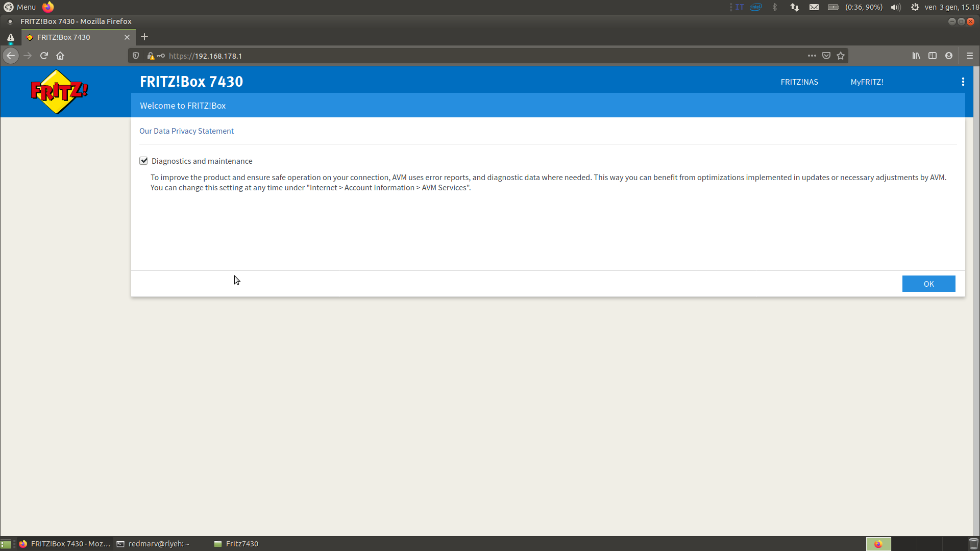Click the page vertical scrollbar
Viewport: 980px width, 551px height.
(x=976, y=301)
